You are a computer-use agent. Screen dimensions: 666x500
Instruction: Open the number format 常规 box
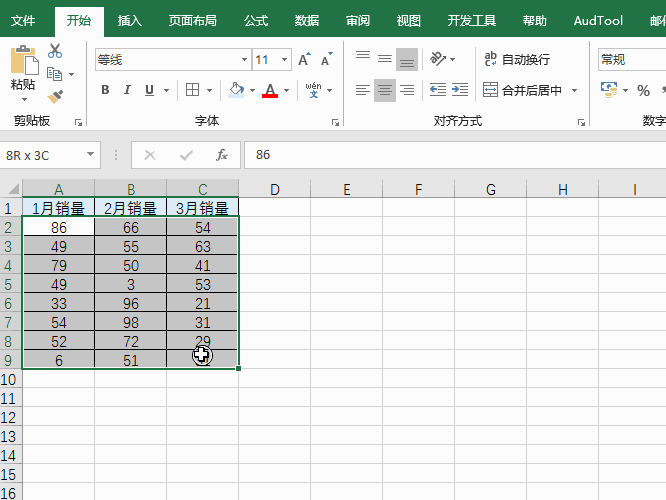click(x=632, y=59)
